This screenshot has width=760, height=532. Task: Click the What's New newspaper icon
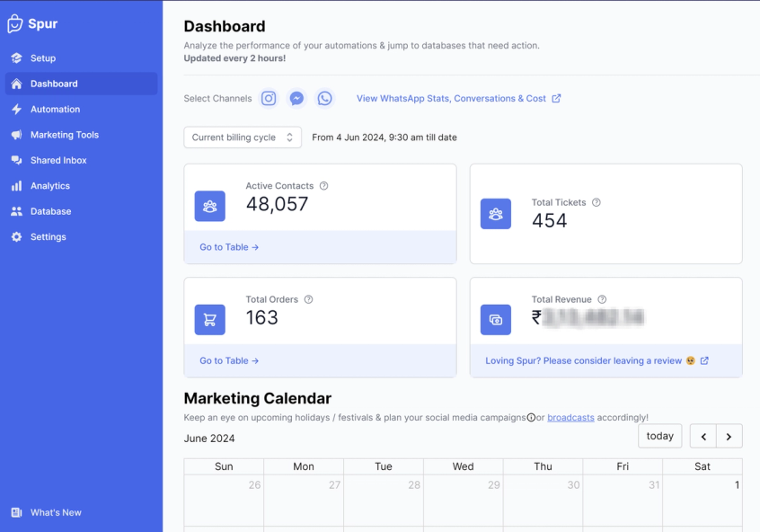pyautogui.click(x=16, y=512)
